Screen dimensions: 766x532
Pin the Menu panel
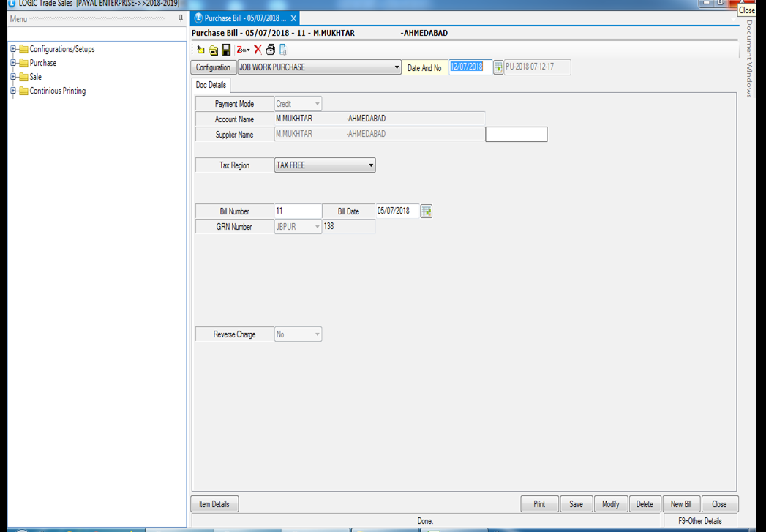point(181,19)
